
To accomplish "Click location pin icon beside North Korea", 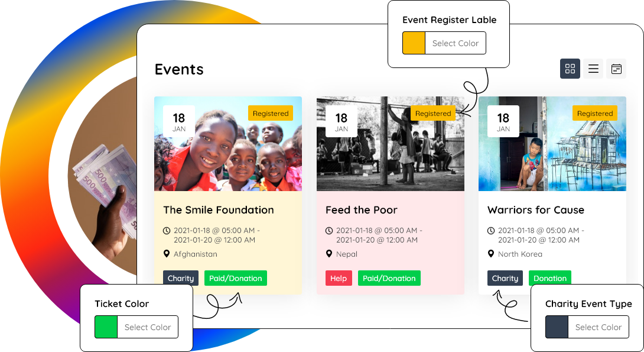I will pyautogui.click(x=491, y=254).
